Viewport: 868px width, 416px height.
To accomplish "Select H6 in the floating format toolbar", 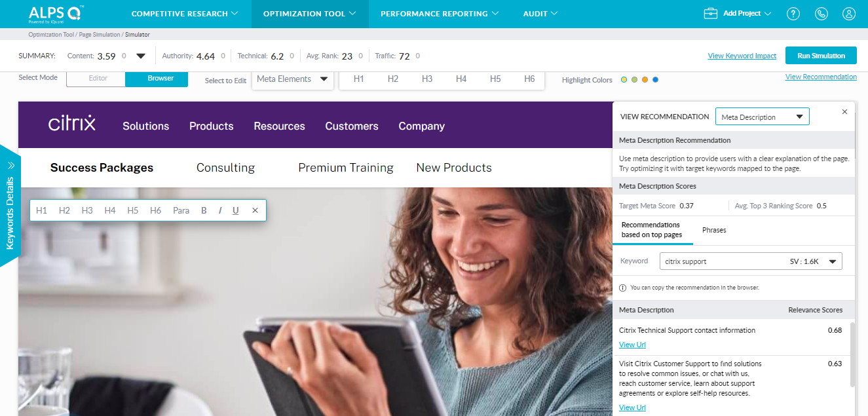I will tap(155, 210).
